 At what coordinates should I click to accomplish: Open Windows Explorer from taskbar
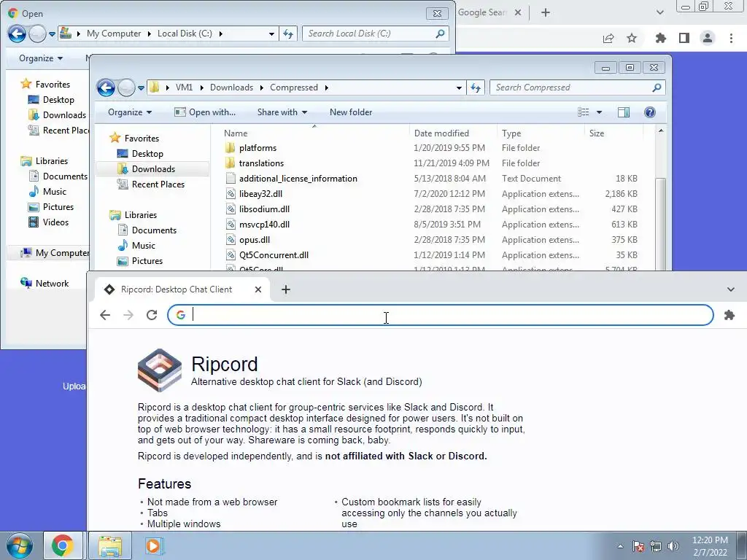(x=110, y=545)
